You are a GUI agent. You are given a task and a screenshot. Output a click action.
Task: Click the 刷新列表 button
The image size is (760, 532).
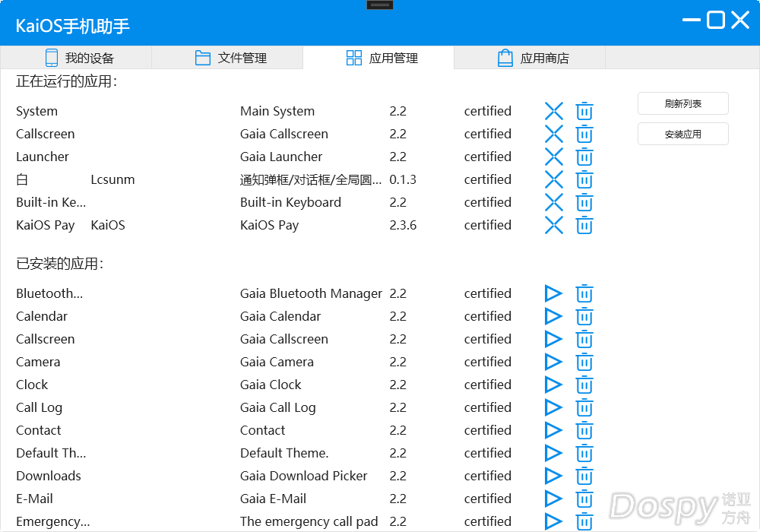[683, 103]
